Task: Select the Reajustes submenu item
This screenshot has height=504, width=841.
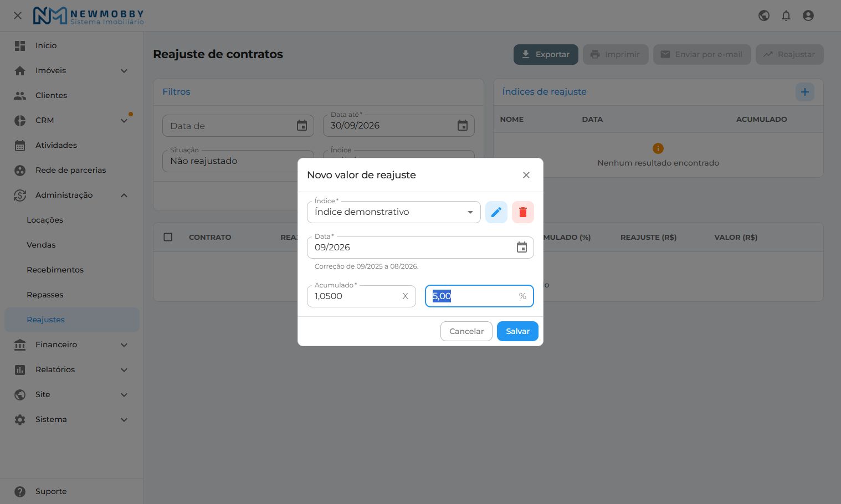Action: (72, 320)
